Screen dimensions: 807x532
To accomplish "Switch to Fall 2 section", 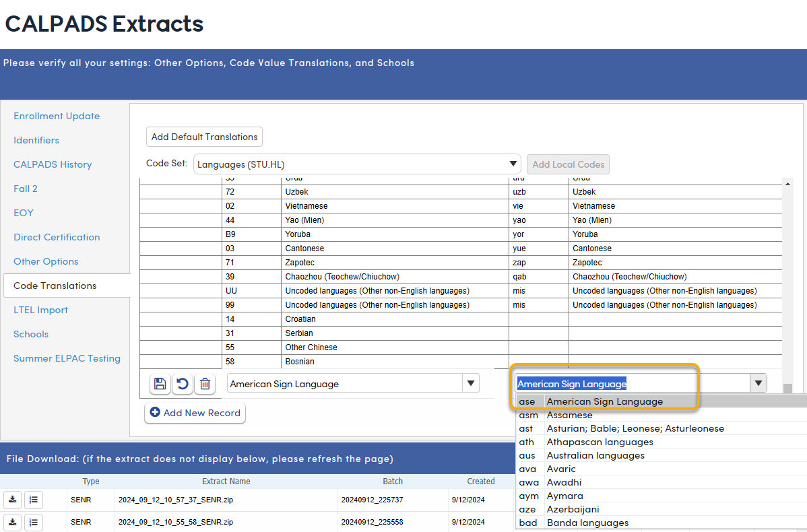I will (25, 189).
